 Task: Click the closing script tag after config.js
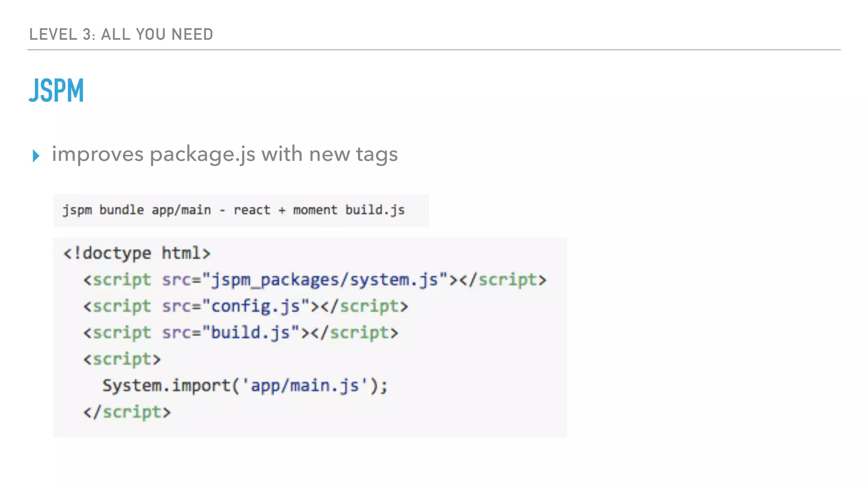[364, 306]
